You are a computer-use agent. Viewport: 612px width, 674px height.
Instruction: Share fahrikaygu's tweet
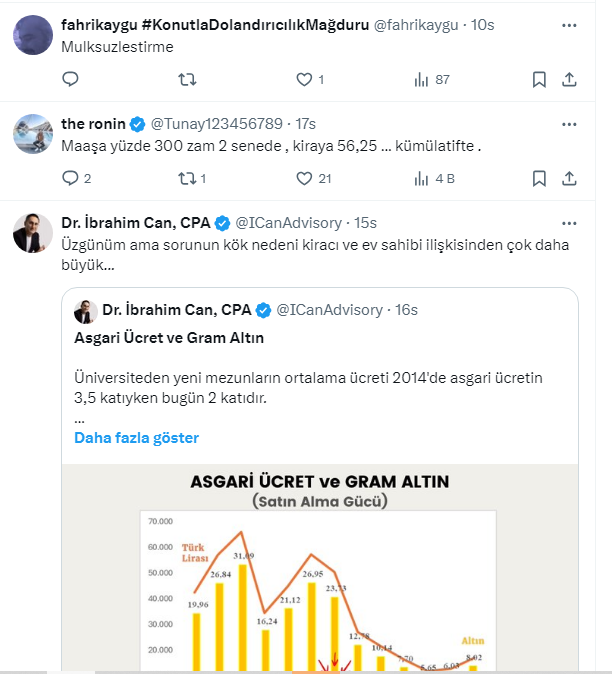coord(569,79)
